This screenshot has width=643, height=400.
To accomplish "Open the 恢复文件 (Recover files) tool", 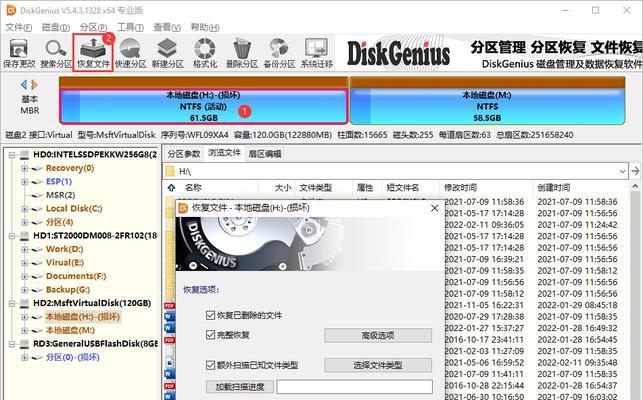I will coord(93,53).
